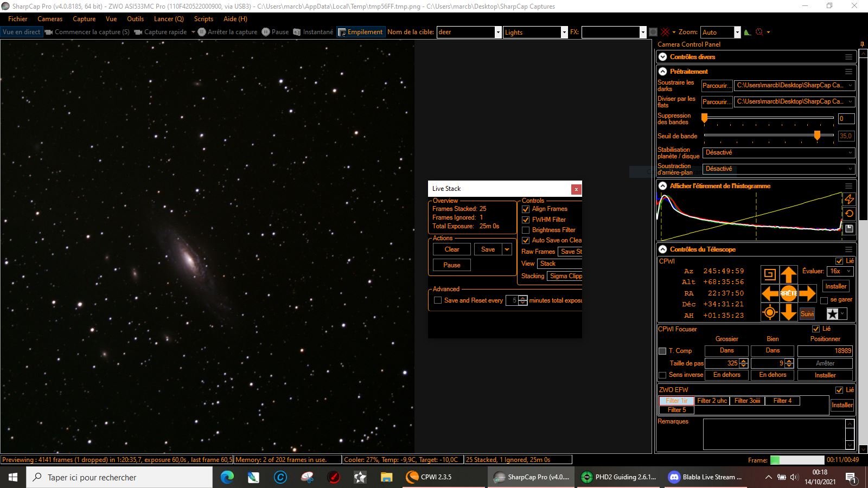
Task: Start Capture rapide from toolbar
Action: pos(161,32)
